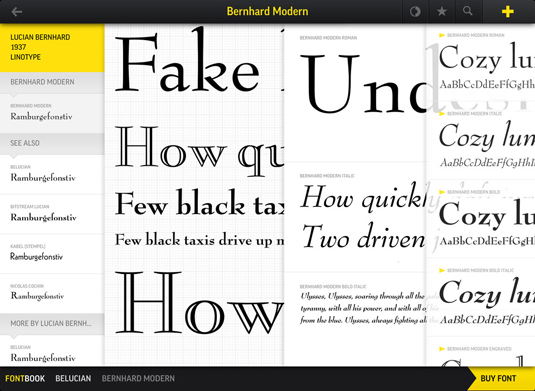Expand More by Lucian Bernhard section
The image size is (535, 391).
click(52, 323)
